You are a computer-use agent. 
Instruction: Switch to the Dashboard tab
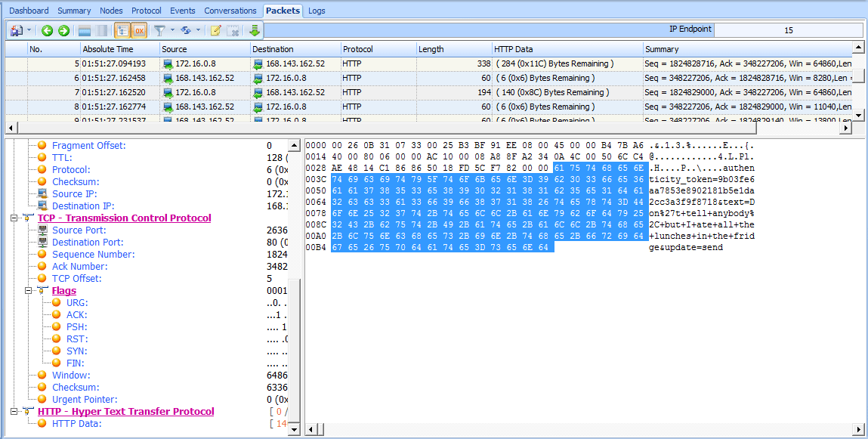pos(29,11)
